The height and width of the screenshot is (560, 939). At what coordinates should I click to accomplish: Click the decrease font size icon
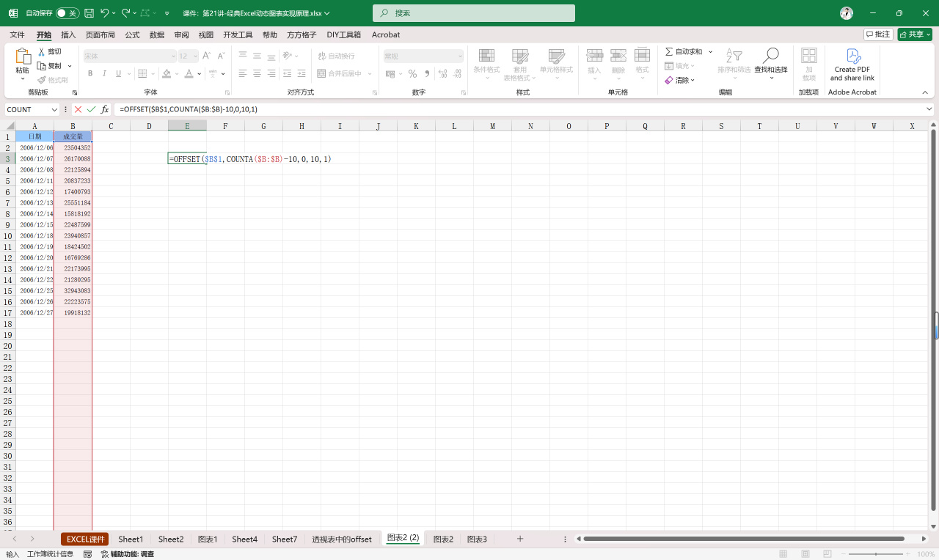pos(220,56)
